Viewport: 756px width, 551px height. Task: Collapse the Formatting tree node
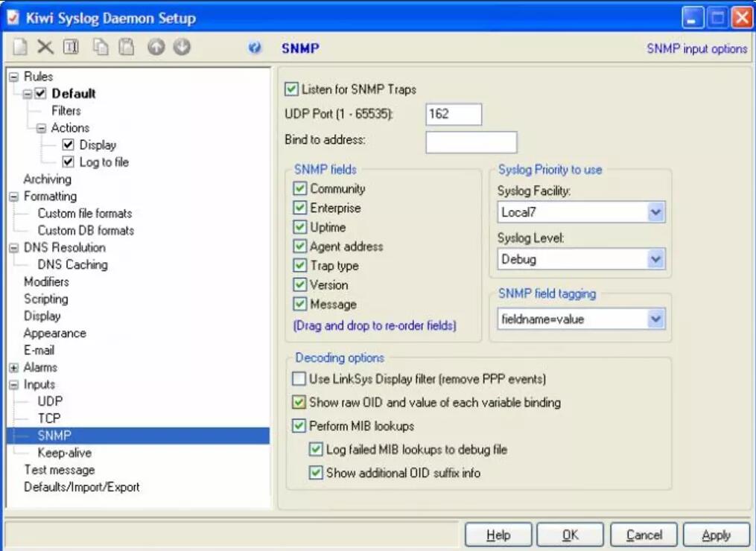click(x=14, y=197)
